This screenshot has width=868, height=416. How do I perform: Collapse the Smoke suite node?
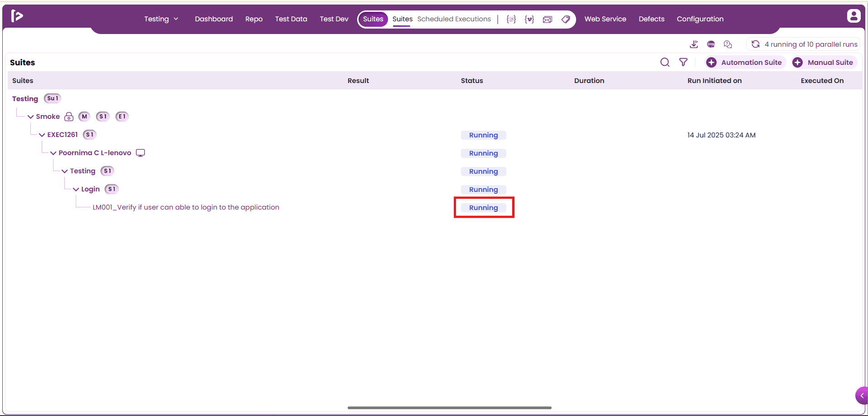30,117
